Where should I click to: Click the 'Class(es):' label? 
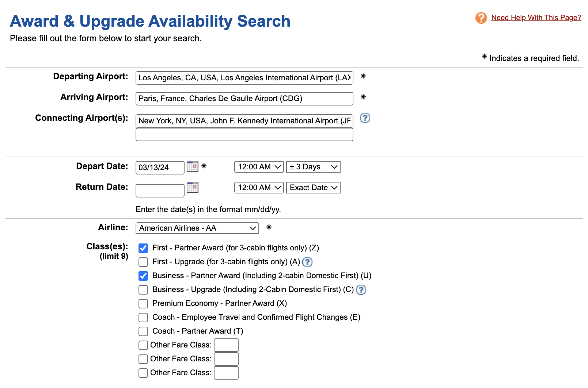107,246
